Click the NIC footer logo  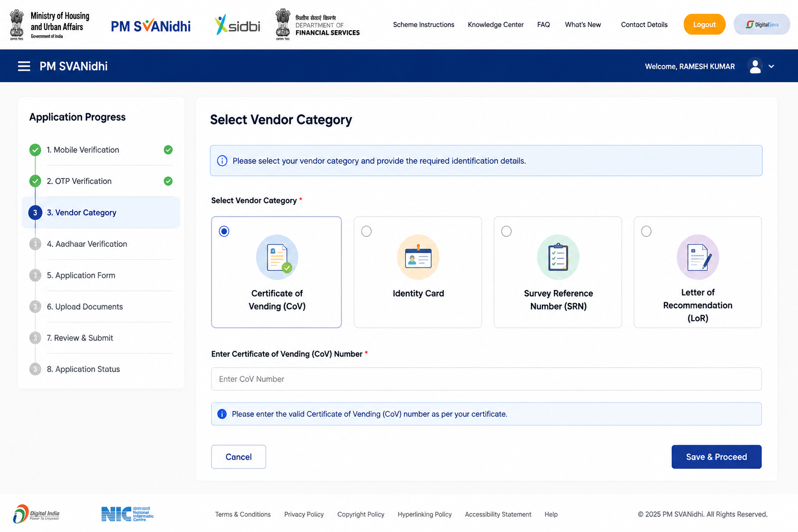[x=128, y=514]
